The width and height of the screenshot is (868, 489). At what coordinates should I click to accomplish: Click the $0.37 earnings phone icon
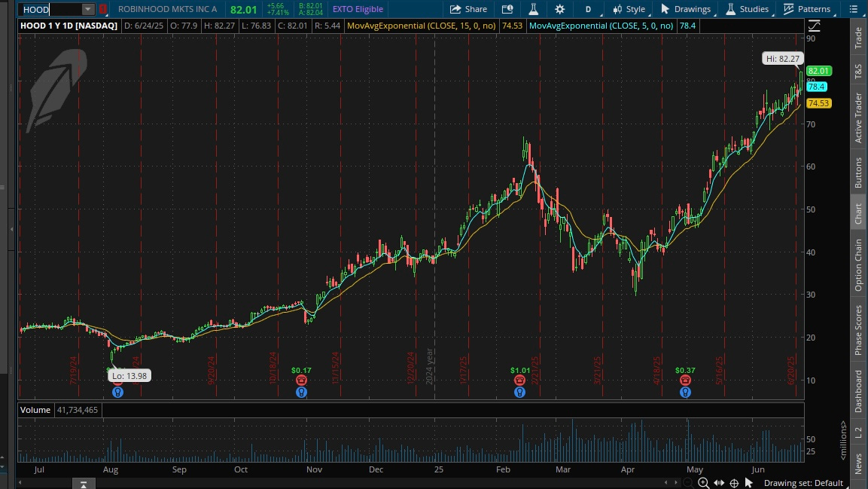tap(685, 380)
